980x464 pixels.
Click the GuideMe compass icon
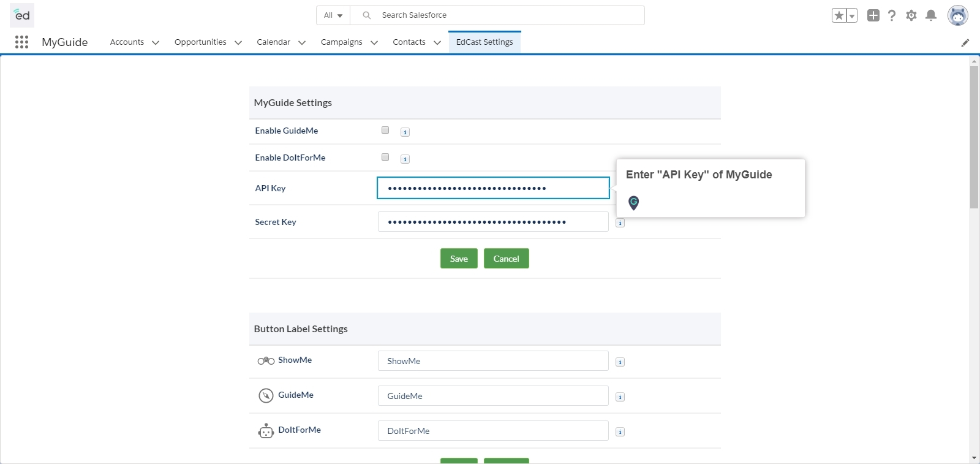[x=266, y=395]
